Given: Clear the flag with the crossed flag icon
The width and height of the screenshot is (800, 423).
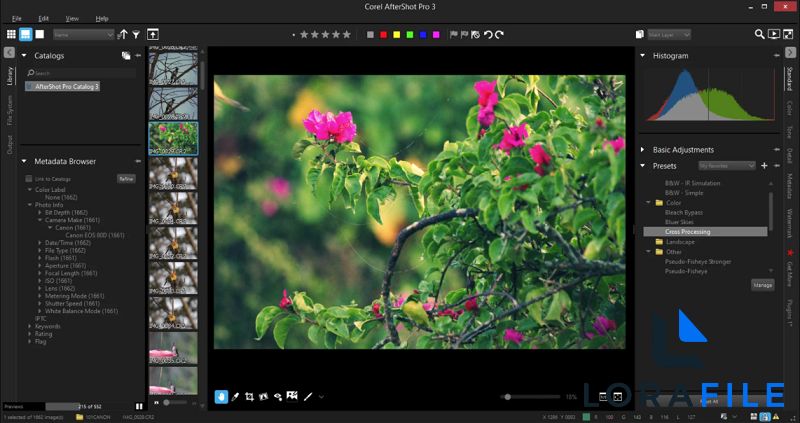Looking at the screenshot, I should (x=476, y=35).
